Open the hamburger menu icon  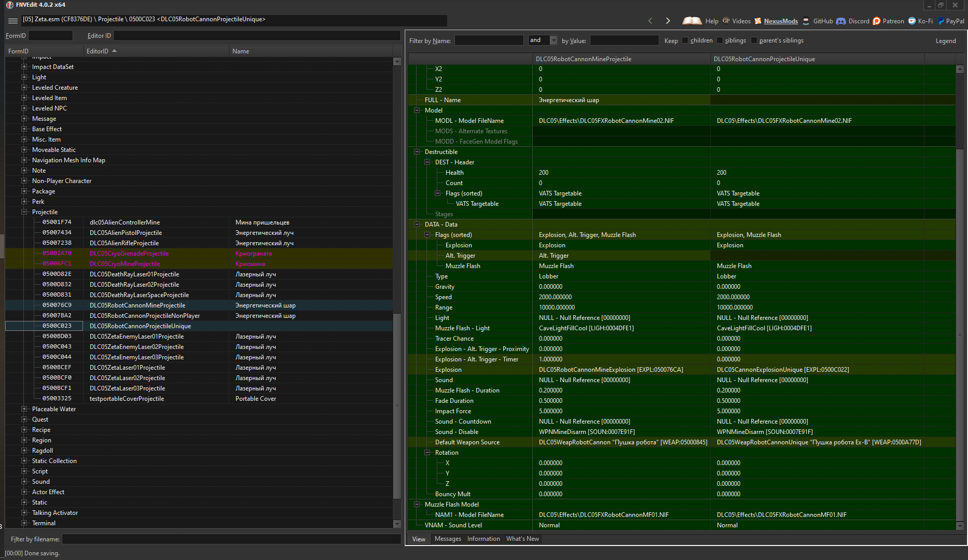tap(13, 21)
